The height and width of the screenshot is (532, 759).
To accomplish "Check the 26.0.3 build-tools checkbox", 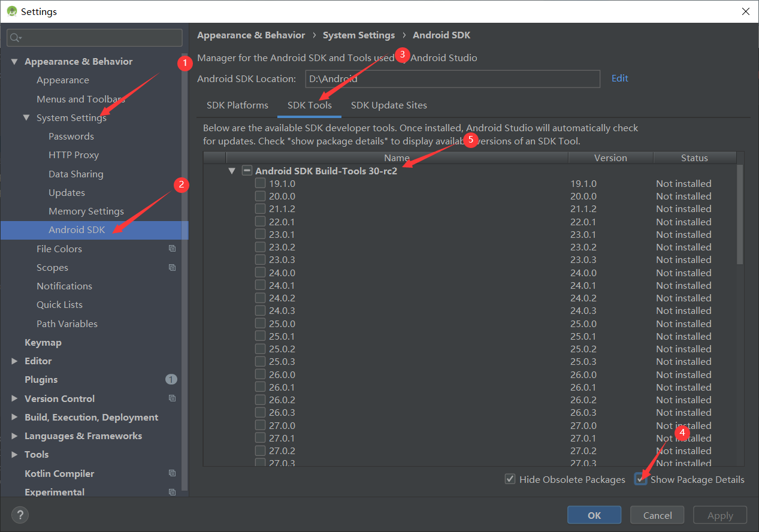I will 260,412.
